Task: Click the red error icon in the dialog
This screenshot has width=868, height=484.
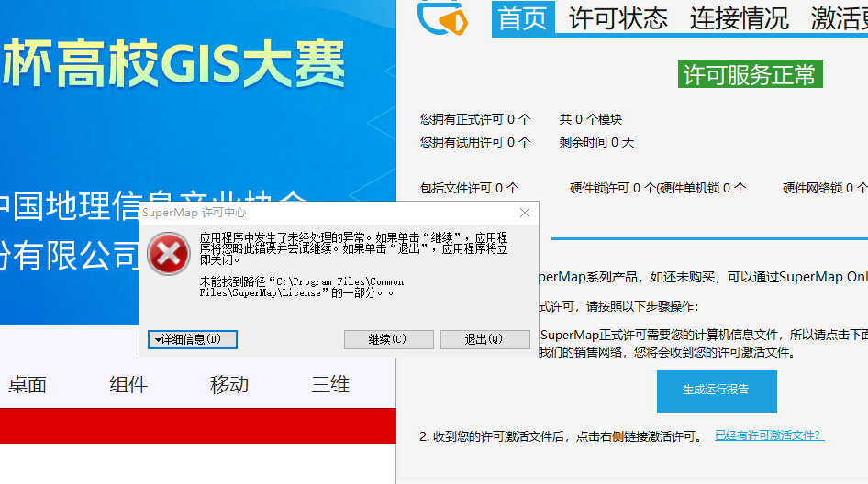Action: (169, 254)
